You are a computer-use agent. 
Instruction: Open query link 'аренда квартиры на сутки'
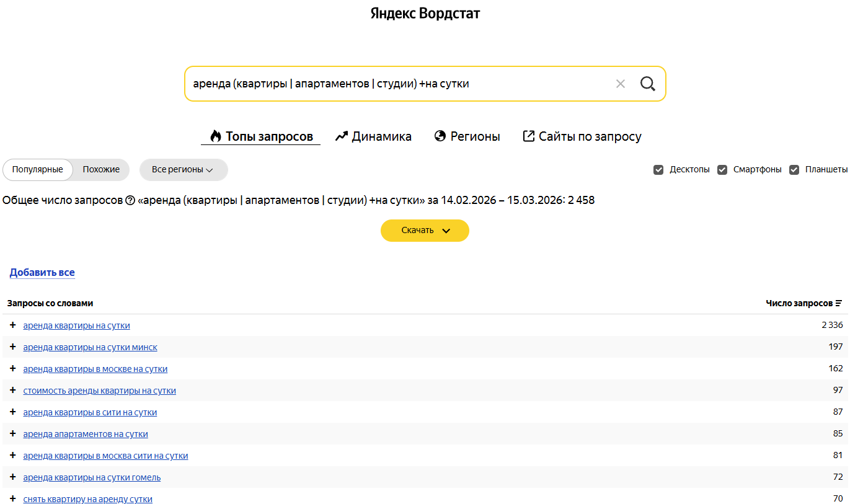click(x=77, y=325)
